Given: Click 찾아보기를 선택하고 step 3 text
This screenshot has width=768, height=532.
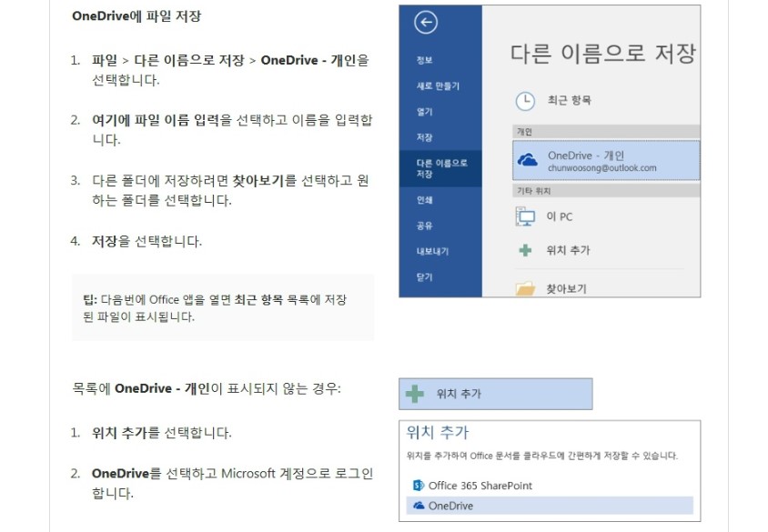Looking at the screenshot, I should (x=230, y=190).
